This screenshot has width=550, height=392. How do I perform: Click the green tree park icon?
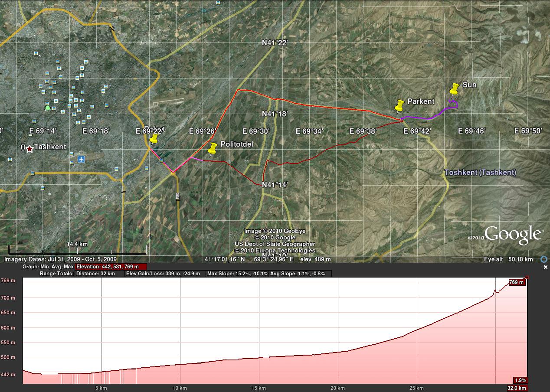point(48,107)
